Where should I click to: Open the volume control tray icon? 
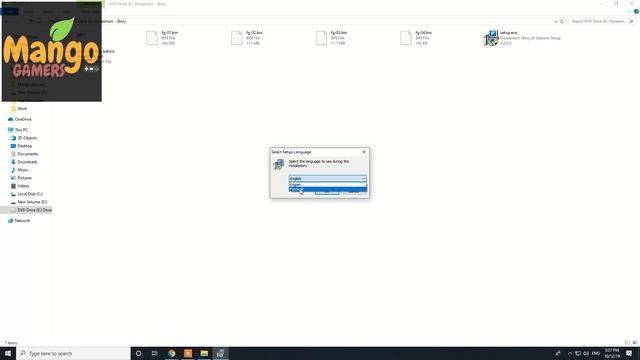coord(586,353)
